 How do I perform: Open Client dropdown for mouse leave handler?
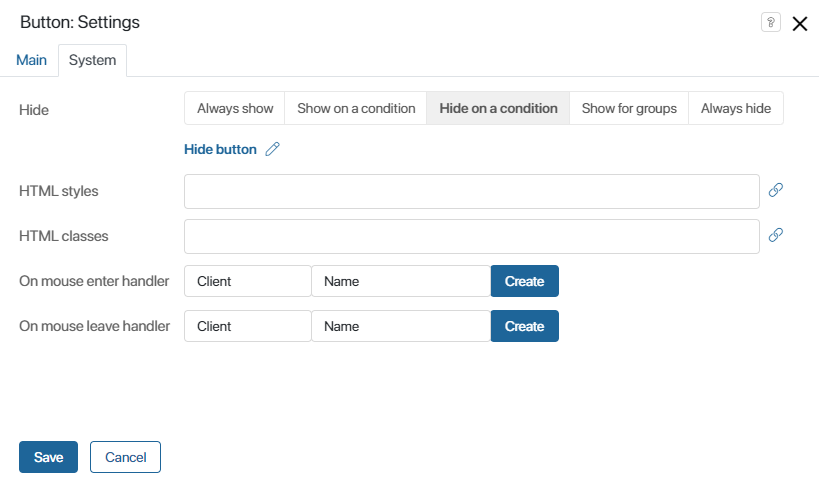247,326
